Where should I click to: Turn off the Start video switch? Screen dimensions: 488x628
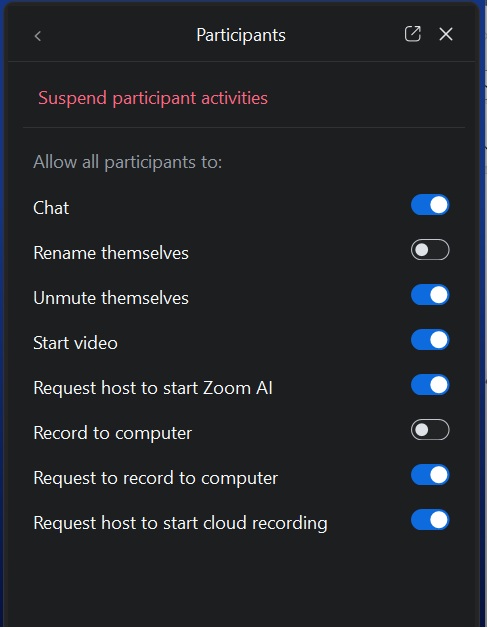pyautogui.click(x=430, y=340)
